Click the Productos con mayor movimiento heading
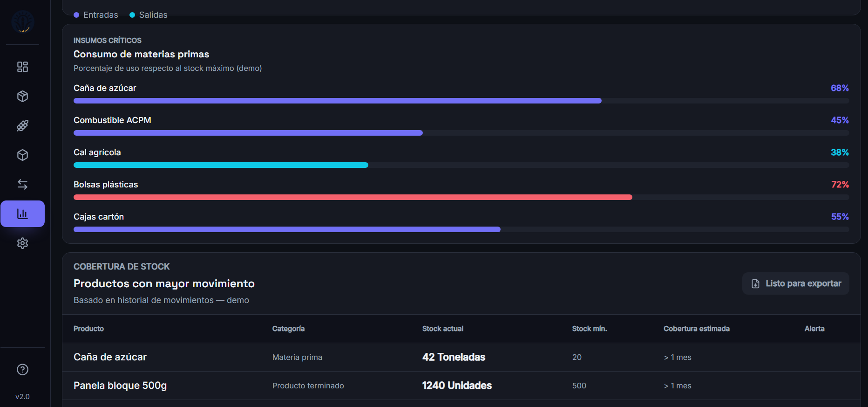 (164, 283)
